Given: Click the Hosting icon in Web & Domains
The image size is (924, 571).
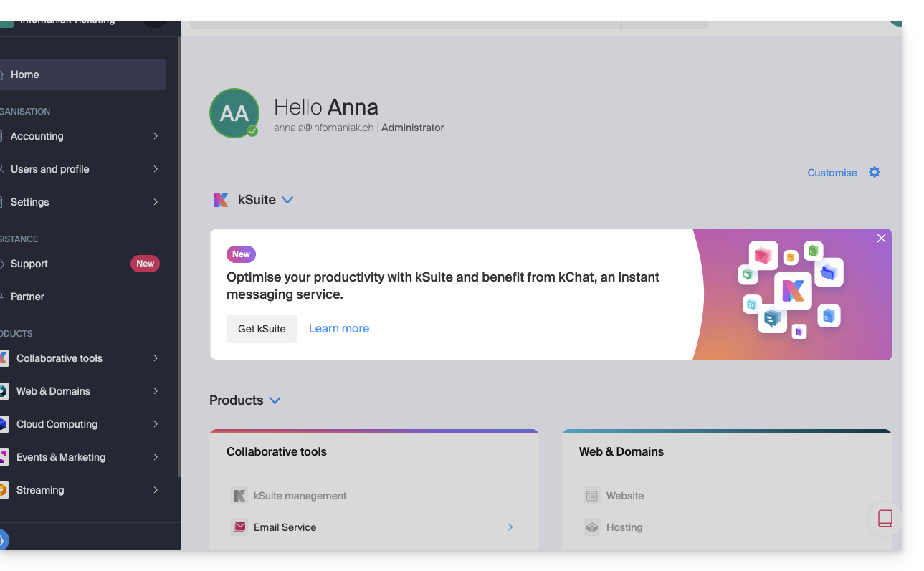Looking at the screenshot, I should [x=591, y=527].
